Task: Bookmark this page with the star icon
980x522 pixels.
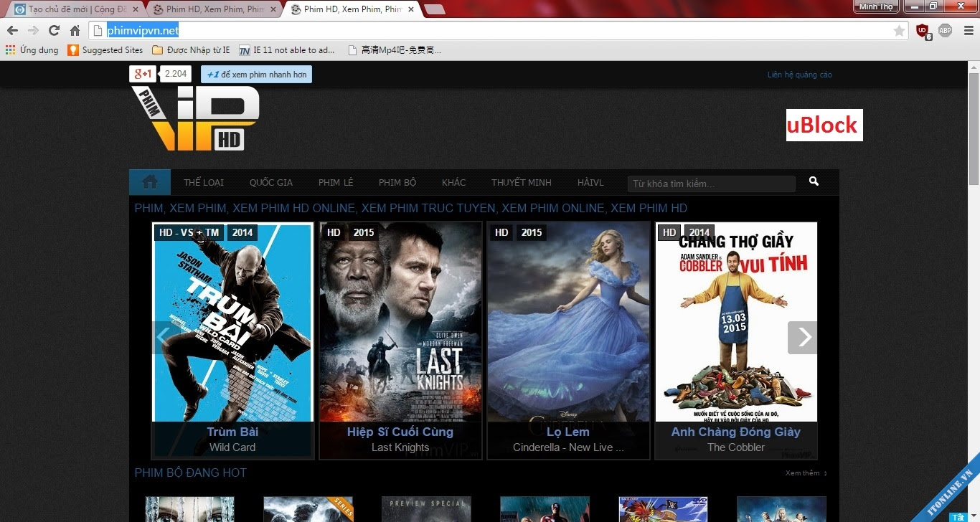Action: click(x=899, y=31)
